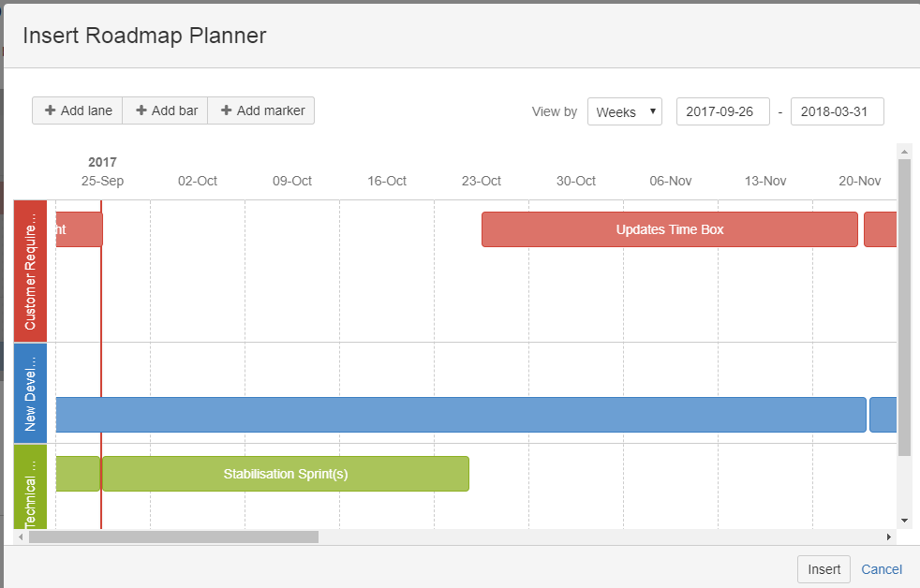Click the Add bar button
Screen dimensions: 920x588
click(166, 110)
